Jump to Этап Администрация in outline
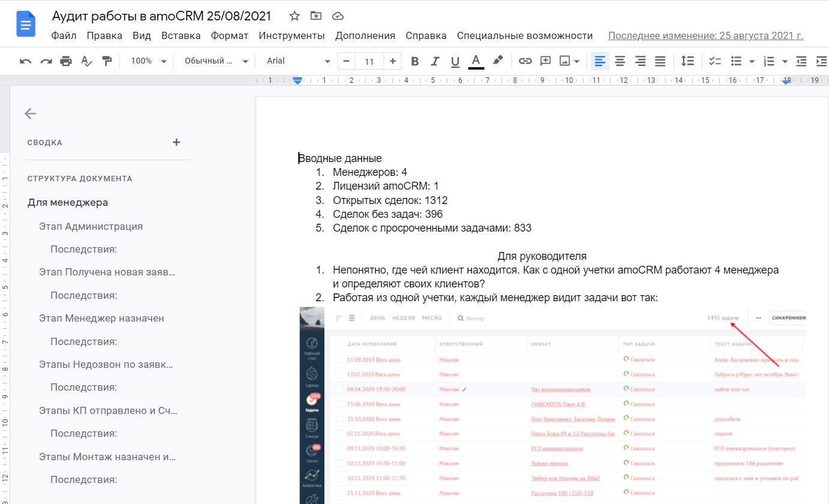Viewport: 829px width, 504px height. (91, 226)
